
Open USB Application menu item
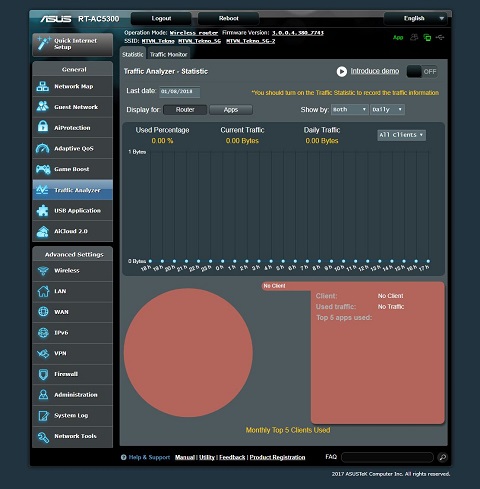pos(73,210)
